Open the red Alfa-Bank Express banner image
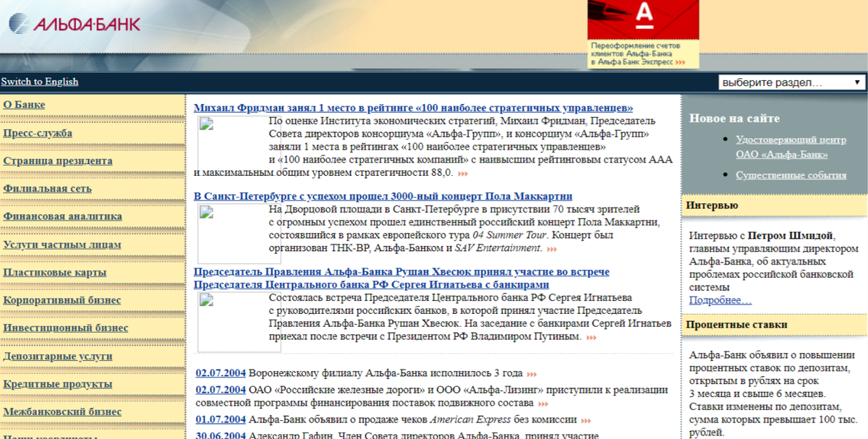 (643, 20)
